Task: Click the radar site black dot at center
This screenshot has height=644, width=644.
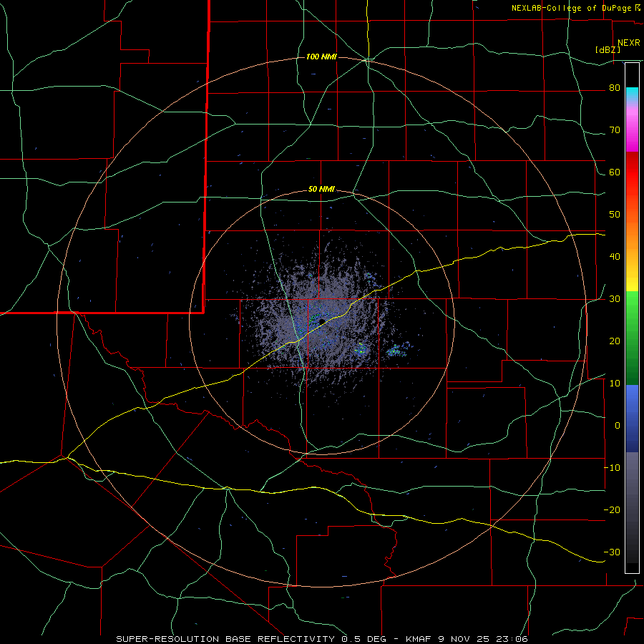Action: [x=322, y=321]
